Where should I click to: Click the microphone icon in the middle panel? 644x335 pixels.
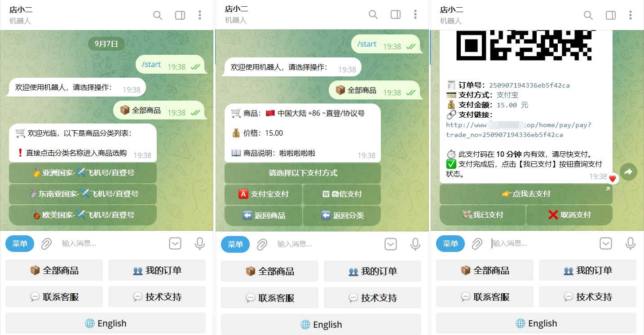(x=415, y=244)
